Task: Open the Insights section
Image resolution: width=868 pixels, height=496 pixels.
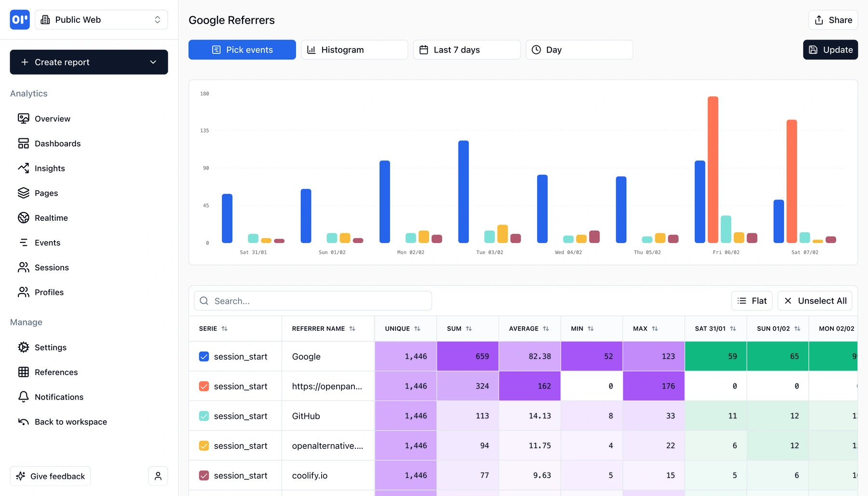Action: point(50,168)
